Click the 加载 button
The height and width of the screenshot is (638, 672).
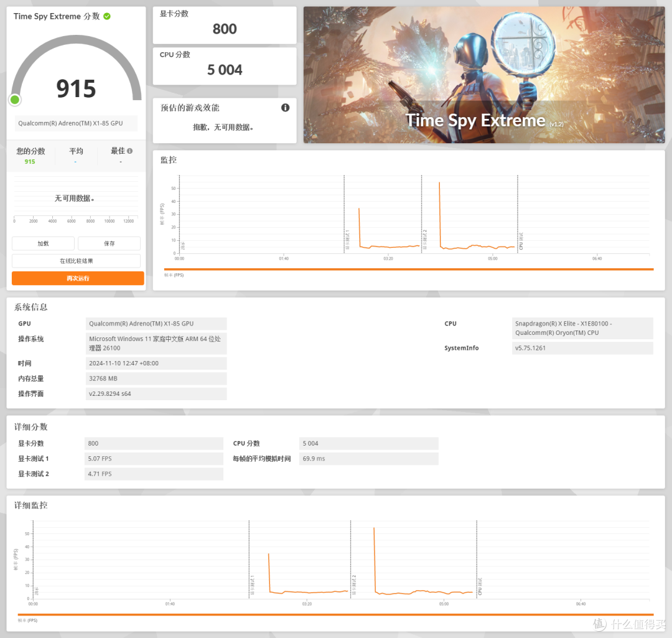pos(44,243)
